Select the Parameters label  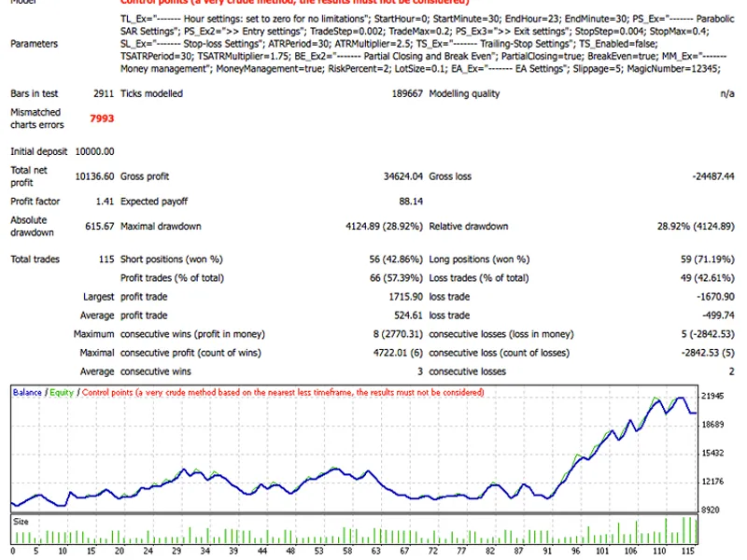(x=35, y=44)
